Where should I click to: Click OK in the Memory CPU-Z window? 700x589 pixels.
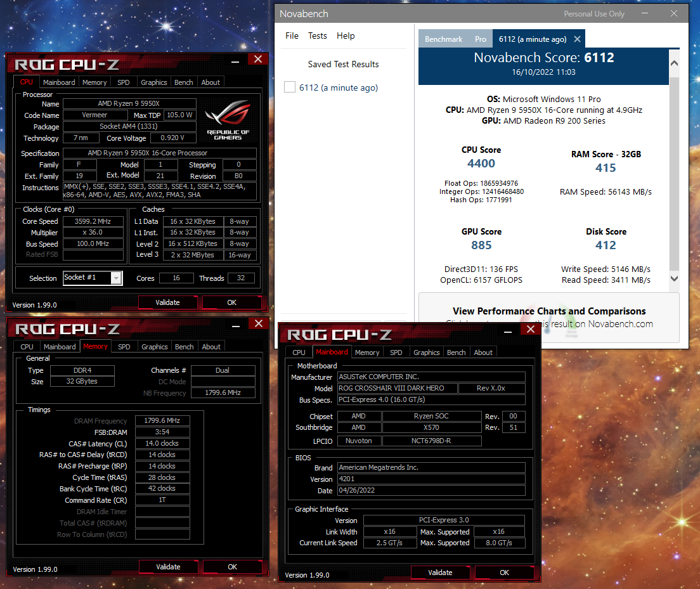click(x=233, y=567)
